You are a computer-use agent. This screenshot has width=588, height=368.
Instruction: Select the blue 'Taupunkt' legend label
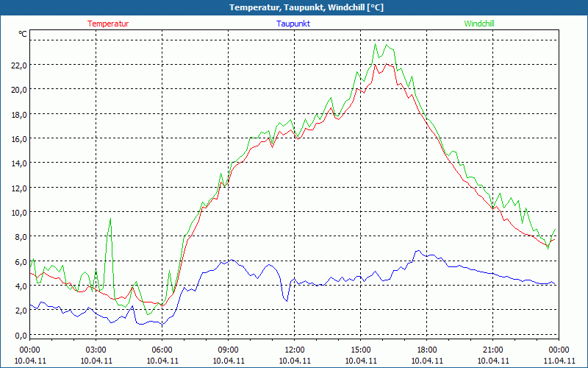pyautogui.click(x=293, y=24)
